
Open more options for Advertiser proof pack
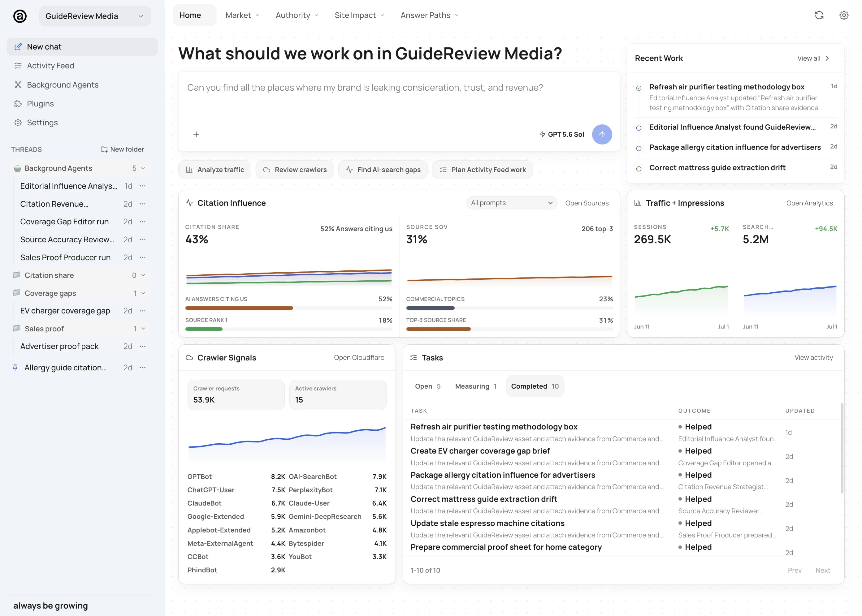pos(143,346)
